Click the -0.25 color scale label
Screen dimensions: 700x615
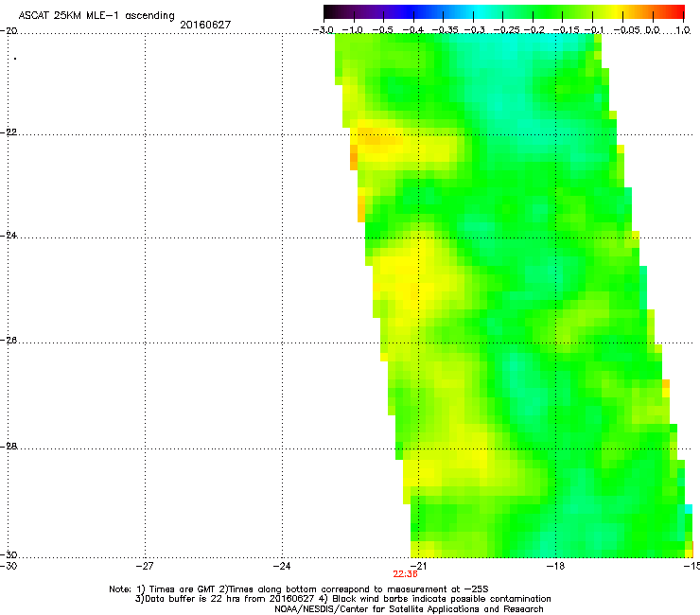click(x=507, y=30)
